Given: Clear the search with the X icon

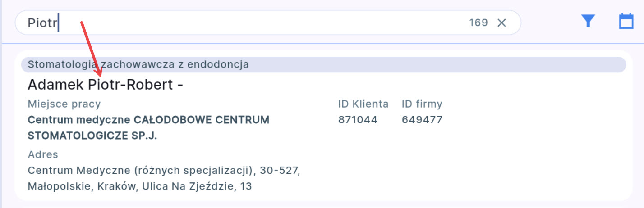Looking at the screenshot, I should [x=501, y=23].
